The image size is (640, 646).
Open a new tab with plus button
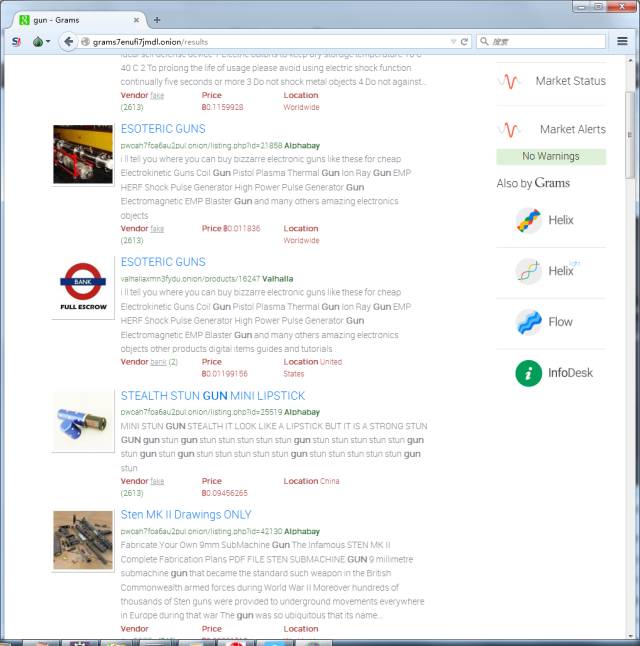[157, 20]
